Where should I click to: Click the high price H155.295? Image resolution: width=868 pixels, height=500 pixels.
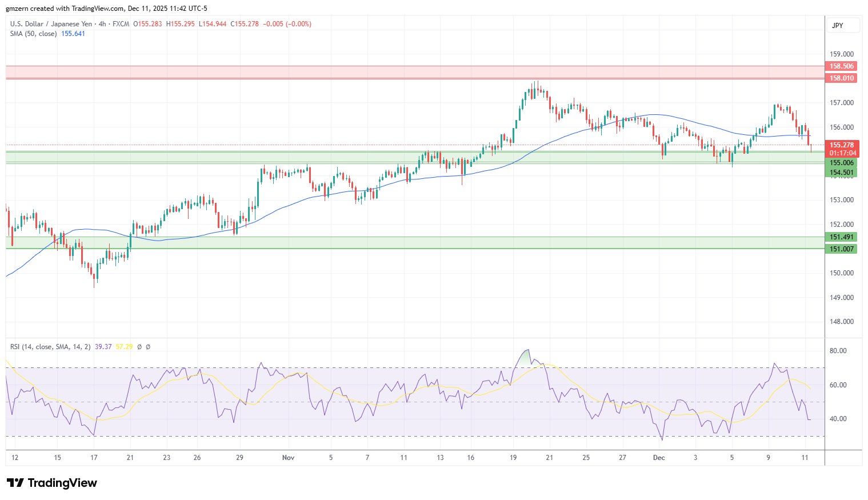pos(180,24)
